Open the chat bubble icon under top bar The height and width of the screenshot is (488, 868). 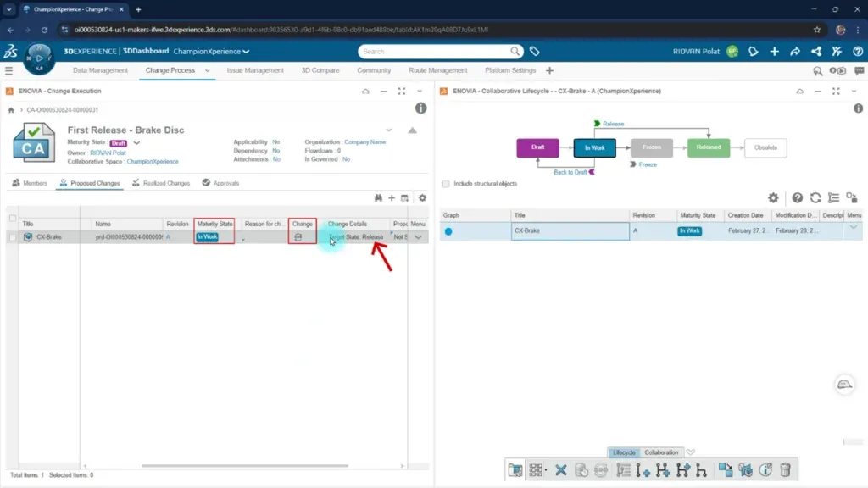point(860,71)
